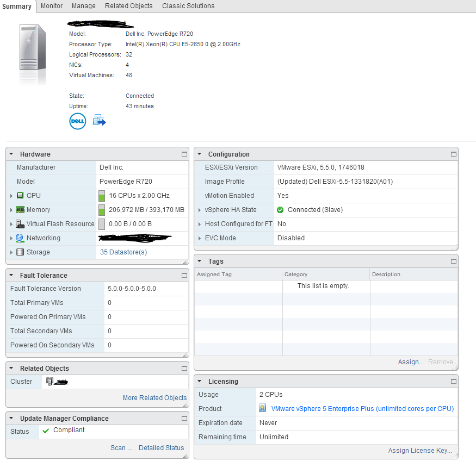
Task: Collapse the Related Objects panel
Action: click(x=11, y=368)
